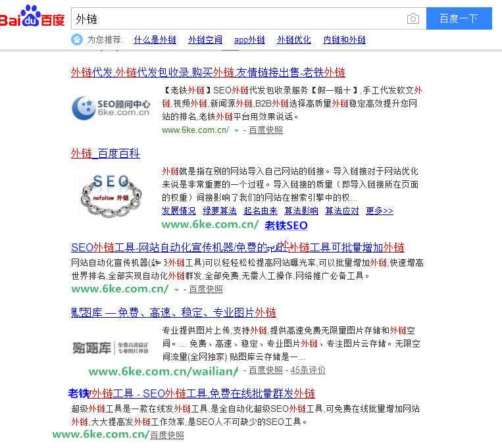Click snippet text starting 网站自动化宣传机器
This screenshot has height=448, width=502.
pyautogui.click(x=247, y=269)
